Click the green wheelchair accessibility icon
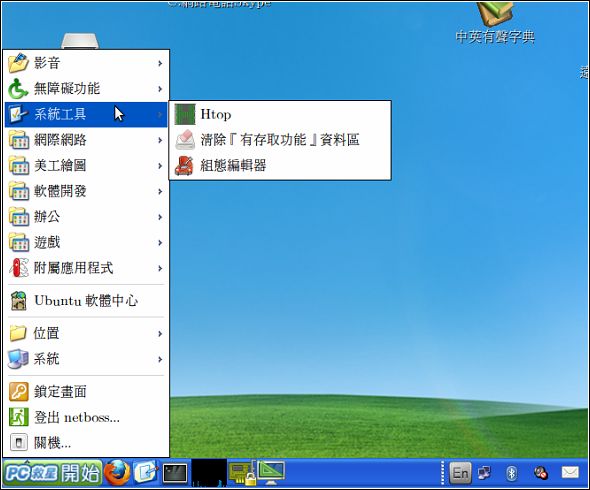This screenshot has height=490, width=590. click(18, 88)
